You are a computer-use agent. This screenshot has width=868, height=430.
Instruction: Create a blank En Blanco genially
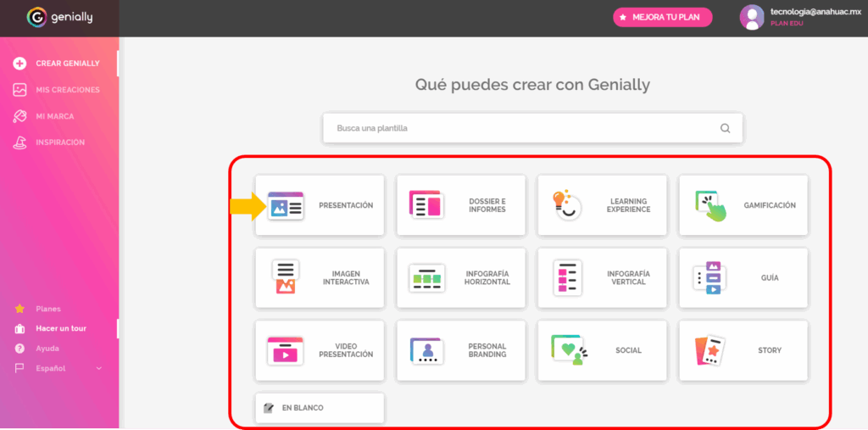[x=320, y=408]
